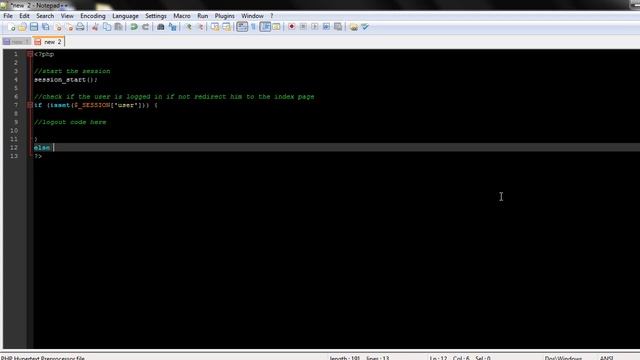
Task: Play back the recorded macro
Action: coord(315,27)
